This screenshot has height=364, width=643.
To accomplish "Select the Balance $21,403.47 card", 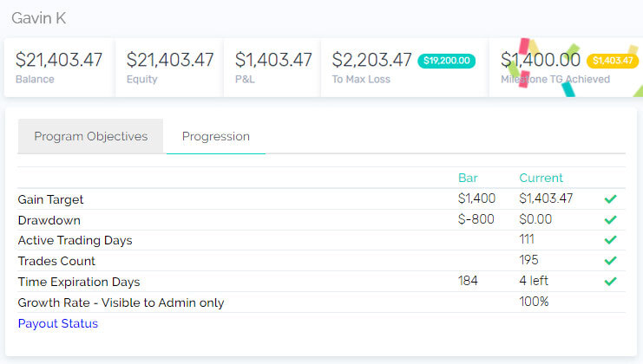I will (x=59, y=68).
